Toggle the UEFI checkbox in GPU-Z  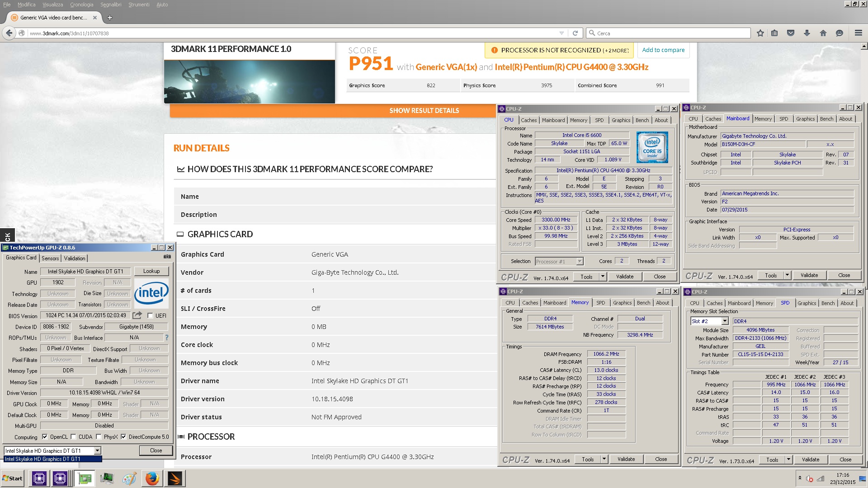tap(150, 316)
